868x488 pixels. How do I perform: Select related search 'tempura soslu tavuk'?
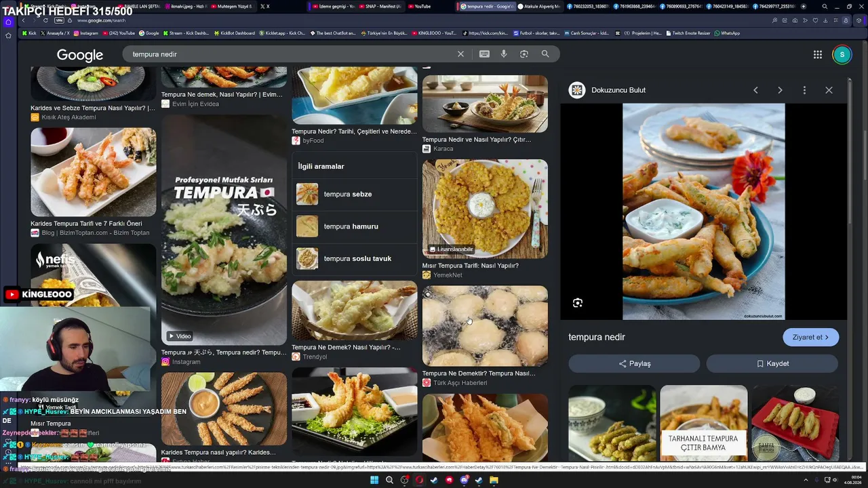point(355,259)
